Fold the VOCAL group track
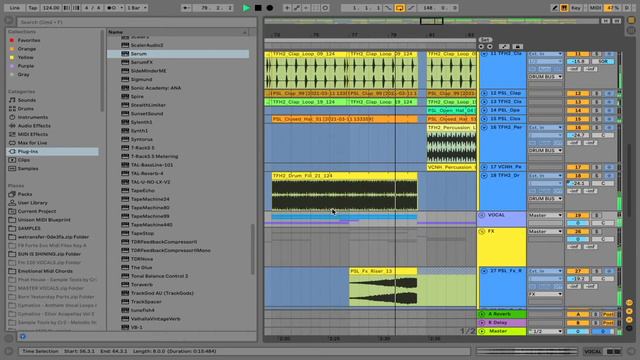640x360 pixels. click(482, 215)
